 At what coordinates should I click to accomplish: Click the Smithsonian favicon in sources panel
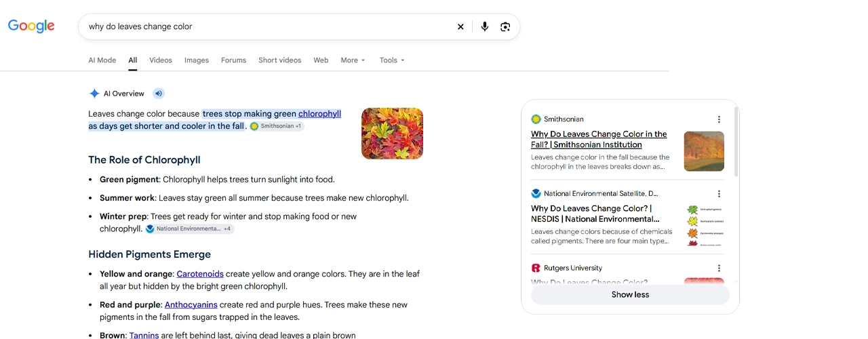click(x=536, y=119)
